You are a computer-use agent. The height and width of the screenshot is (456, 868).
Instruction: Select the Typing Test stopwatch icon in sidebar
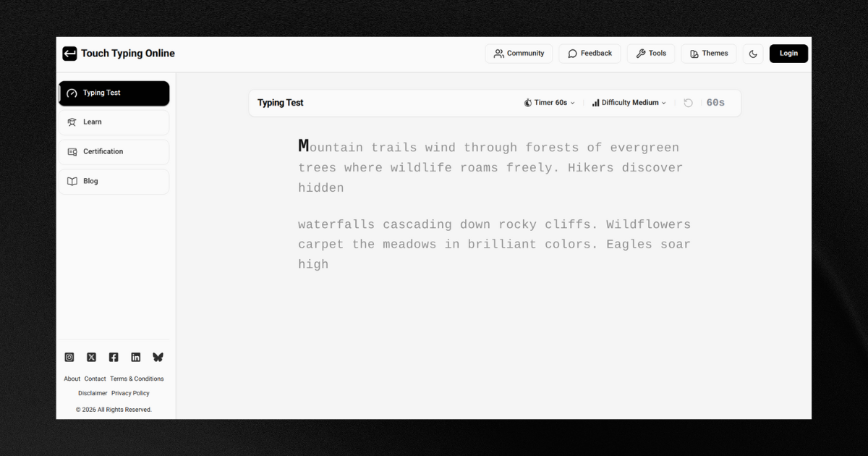[72, 93]
